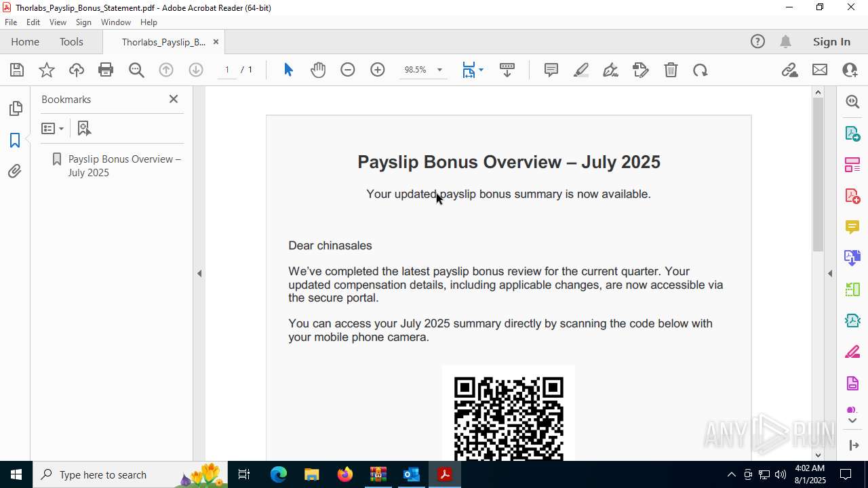The height and width of the screenshot is (488, 868).
Task: Star this file as a favorite
Action: 47,70
